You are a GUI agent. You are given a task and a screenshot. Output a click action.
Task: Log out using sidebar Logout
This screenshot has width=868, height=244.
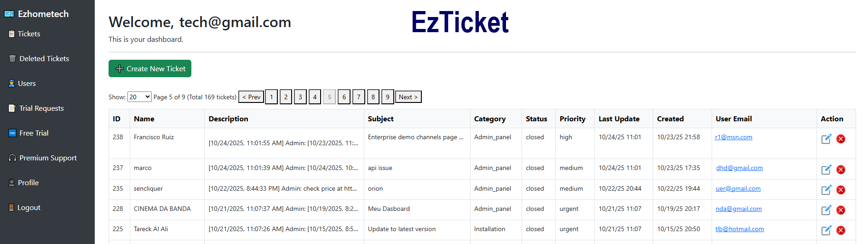click(x=29, y=208)
